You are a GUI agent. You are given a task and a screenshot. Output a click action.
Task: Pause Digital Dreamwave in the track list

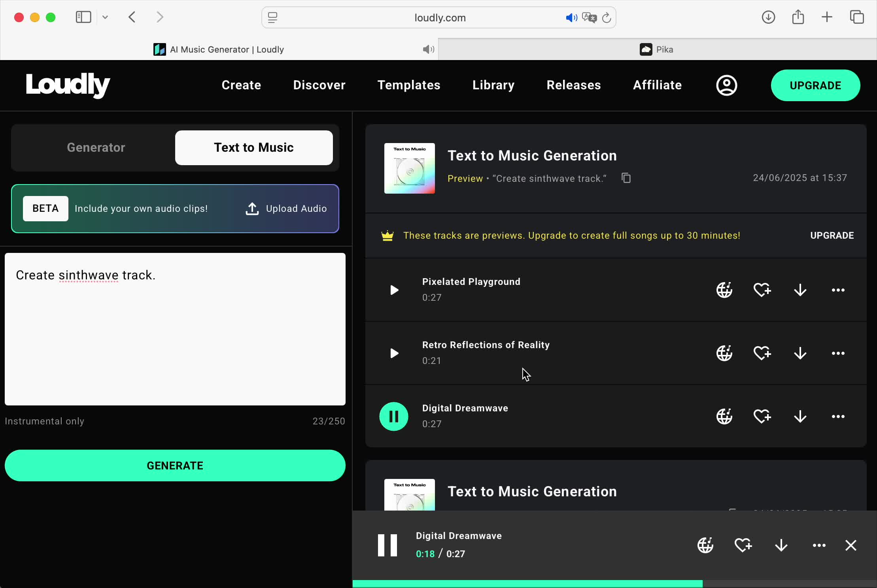point(394,416)
